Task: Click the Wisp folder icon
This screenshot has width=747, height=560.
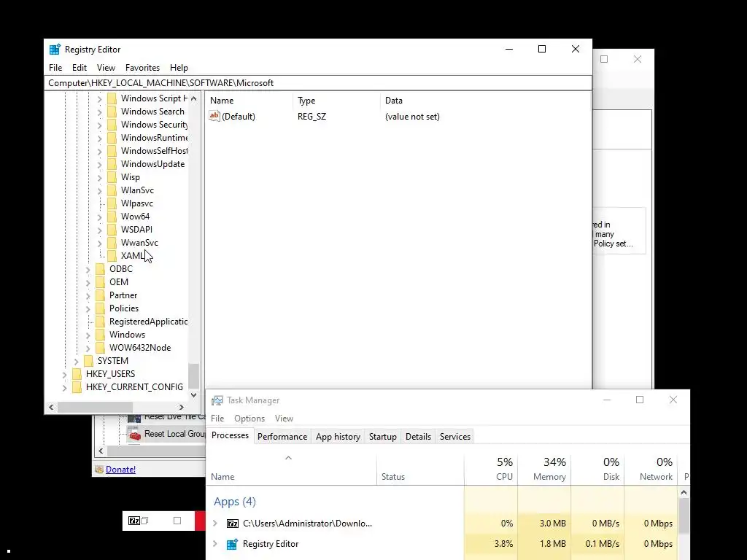Action: 112,177
